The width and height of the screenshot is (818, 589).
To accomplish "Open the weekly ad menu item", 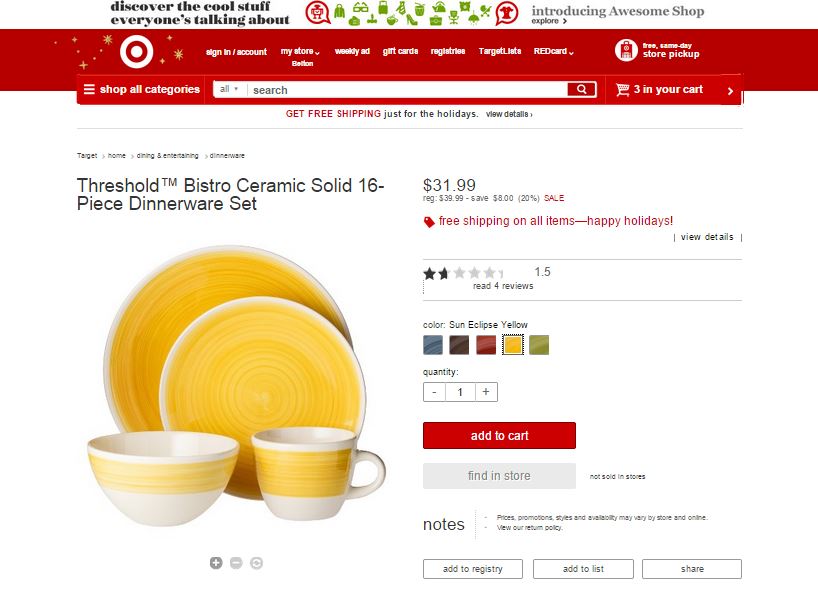I will pos(352,51).
